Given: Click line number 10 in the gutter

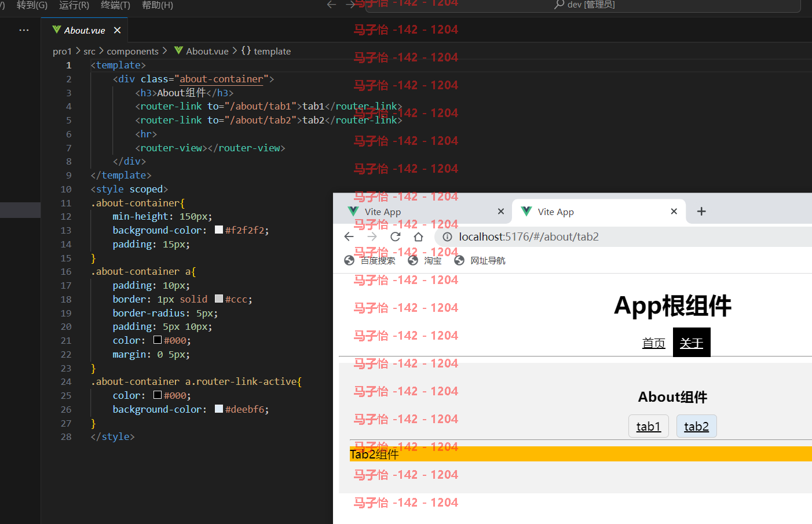Looking at the screenshot, I should tap(66, 189).
